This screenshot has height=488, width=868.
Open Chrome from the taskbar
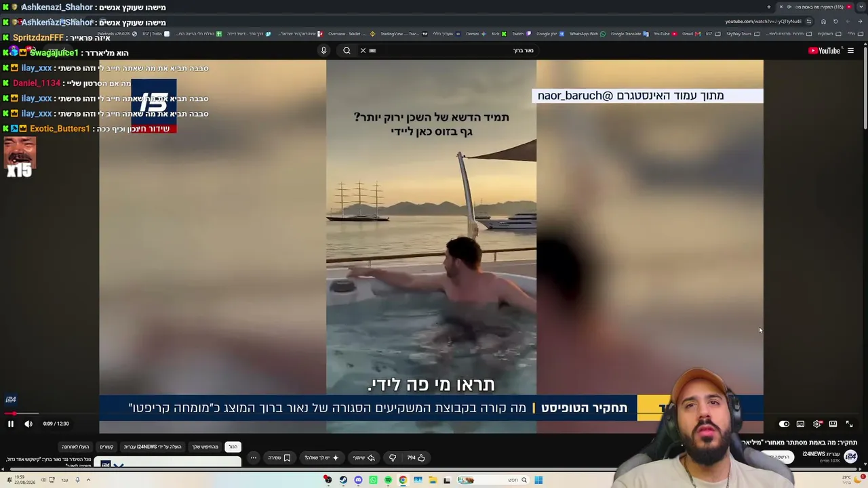[403, 480]
